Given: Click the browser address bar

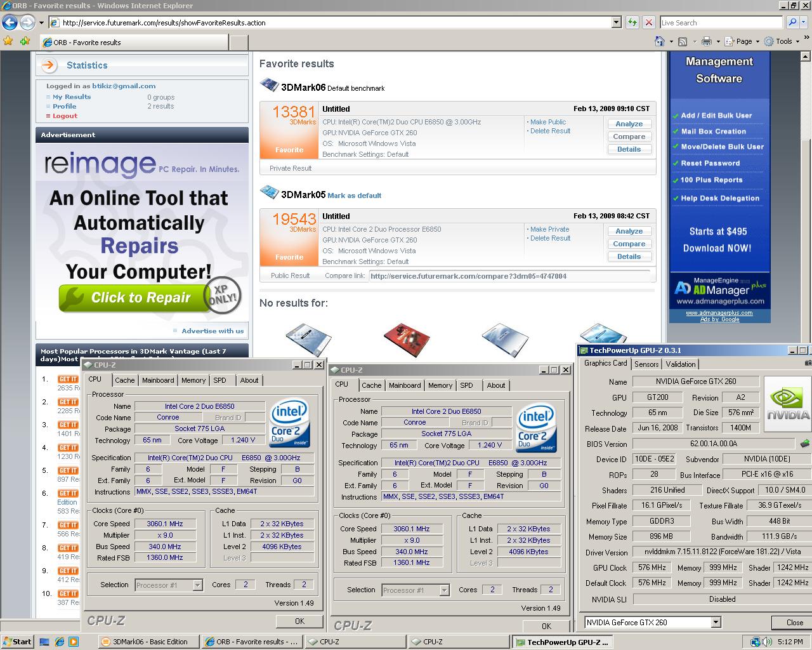Looking at the screenshot, I should [x=330, y=22].
